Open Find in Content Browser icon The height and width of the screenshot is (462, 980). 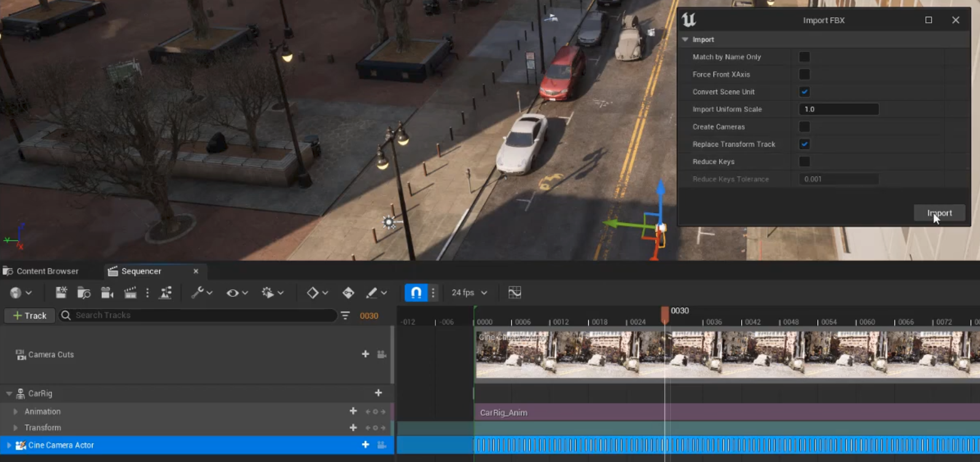click(84, 293)
